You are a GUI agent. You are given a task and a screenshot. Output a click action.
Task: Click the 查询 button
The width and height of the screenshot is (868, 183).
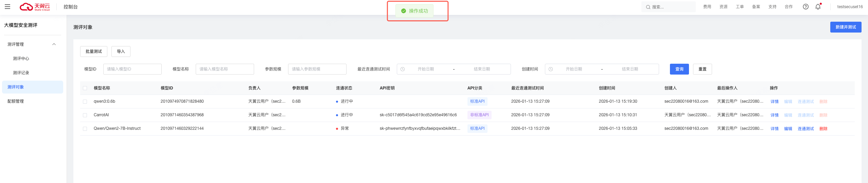tap(679, 69)
